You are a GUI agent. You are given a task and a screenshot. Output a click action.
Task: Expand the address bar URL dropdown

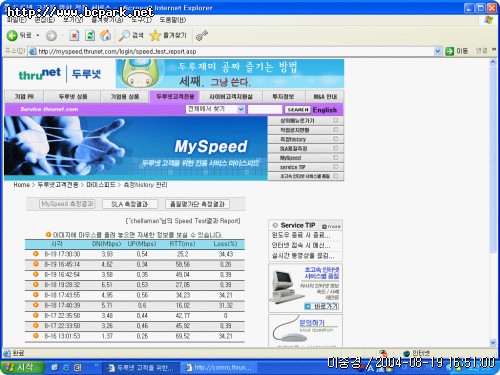[x=438, y=51]
